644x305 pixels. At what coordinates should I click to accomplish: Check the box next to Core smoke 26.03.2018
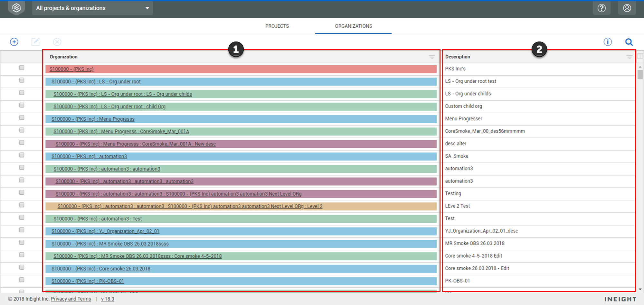pyautogui.click(x=22, y=267)
